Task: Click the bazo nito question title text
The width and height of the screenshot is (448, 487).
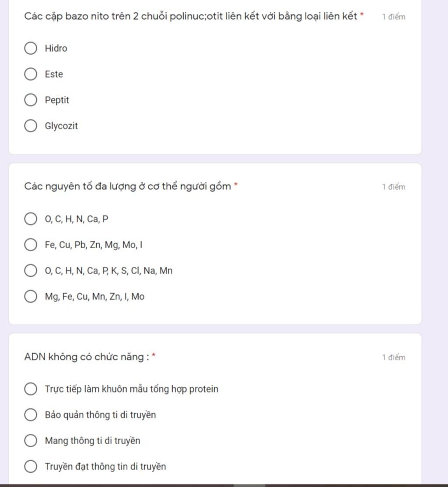Action: (191, 16)
